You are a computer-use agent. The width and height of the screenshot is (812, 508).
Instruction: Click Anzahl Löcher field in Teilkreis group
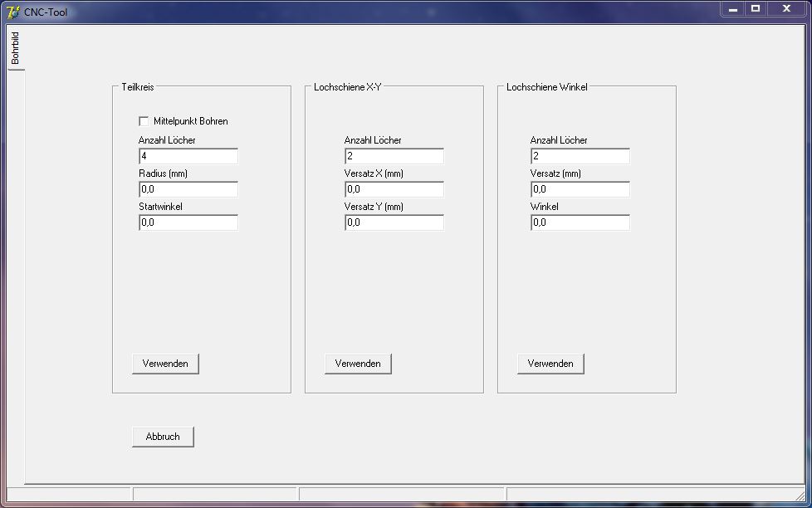pos(188,156)
